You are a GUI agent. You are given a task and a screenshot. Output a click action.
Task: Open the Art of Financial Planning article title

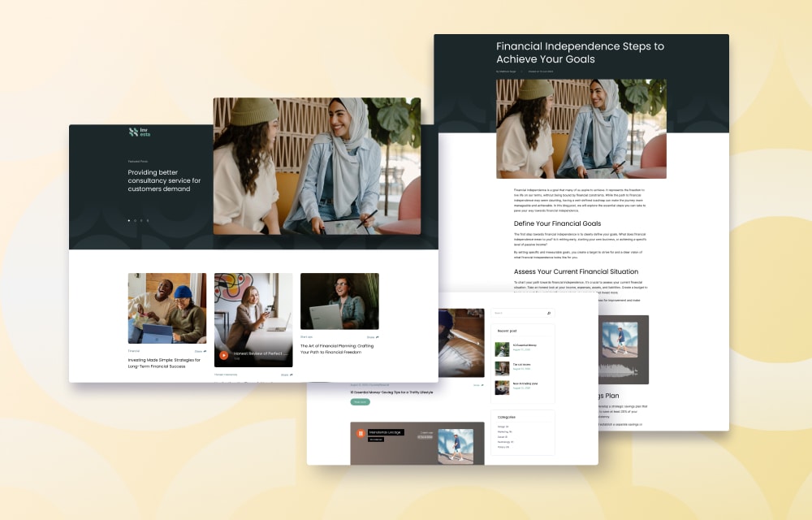pos(337,348)
